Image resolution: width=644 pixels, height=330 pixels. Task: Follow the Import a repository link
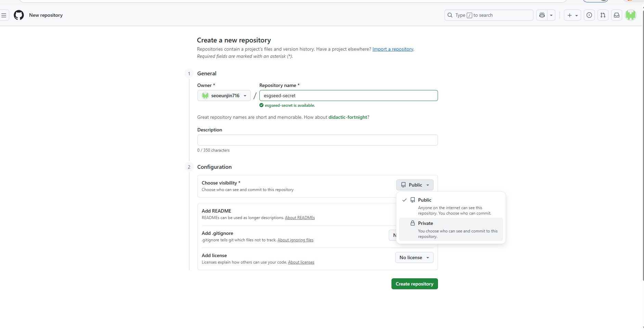pyautogui.click(x=392, y=49)
